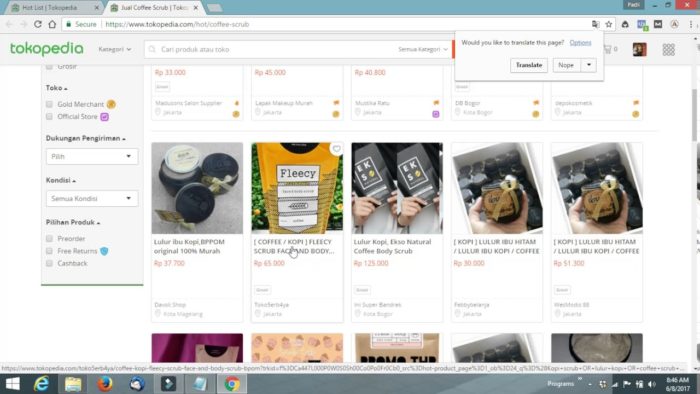Open the grid apps menu icon
The height and width of the screenshot is (394, 700).
pyautogui.click(x=668, y=49)
